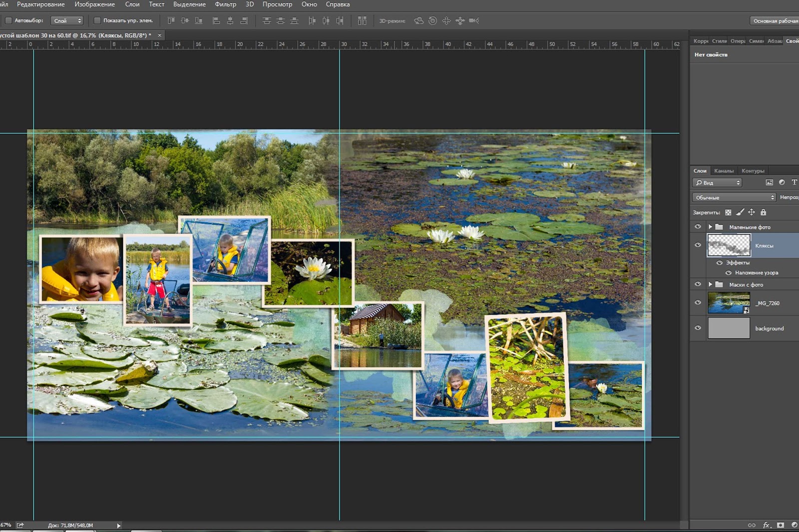Open the Обычные blend mode dropdown

[734, 198]
